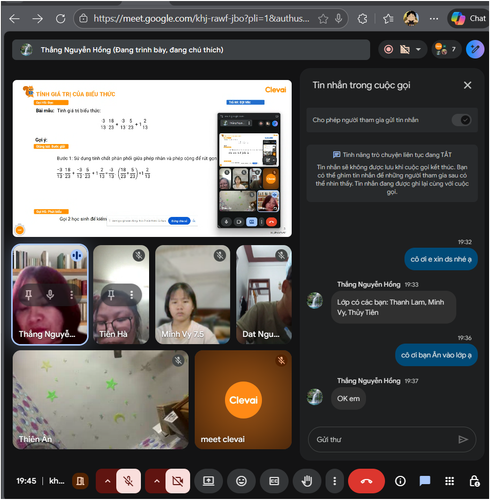Screen dimensions: 490x500
Task: Open the Copilot Chat button
Action: [x=468, y=18]
